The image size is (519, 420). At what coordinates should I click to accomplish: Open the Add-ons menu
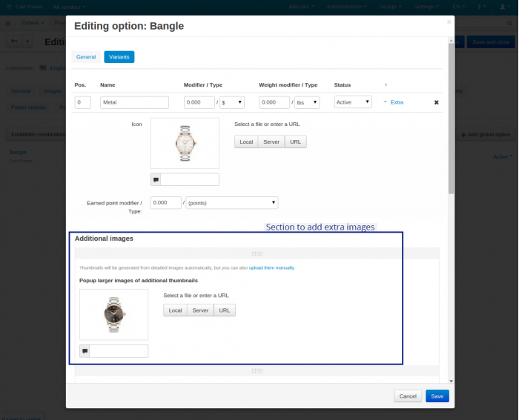tap(301, 7)
